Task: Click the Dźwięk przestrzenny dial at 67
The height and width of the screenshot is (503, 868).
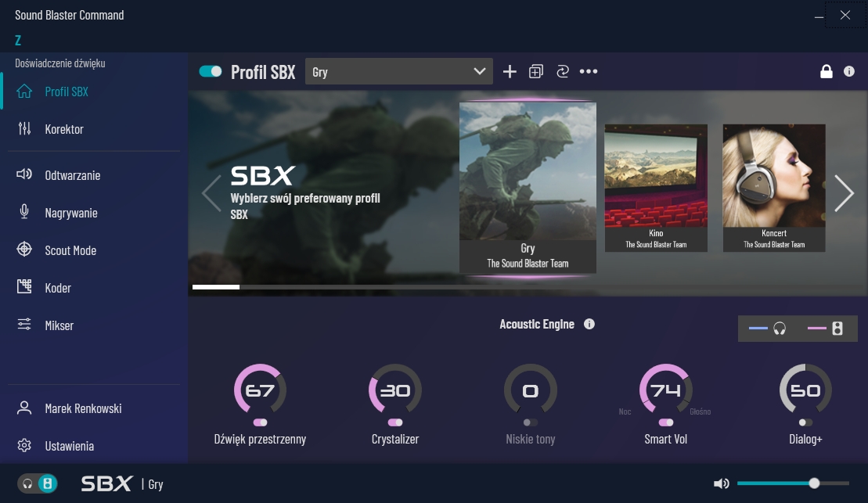Action: 260,390
